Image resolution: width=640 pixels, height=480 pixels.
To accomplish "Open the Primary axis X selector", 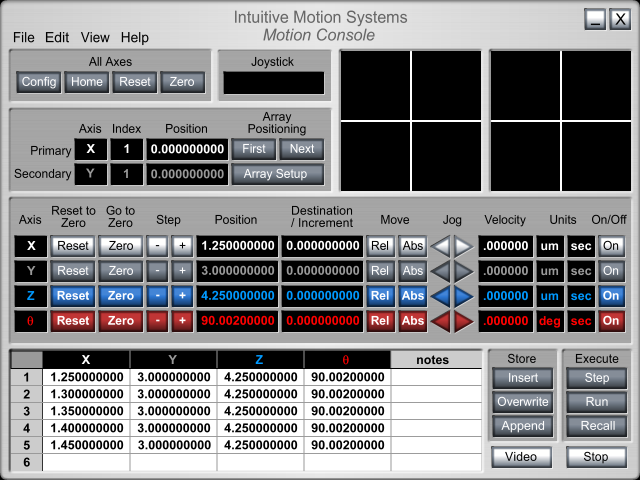I will [x=91, y=149].
